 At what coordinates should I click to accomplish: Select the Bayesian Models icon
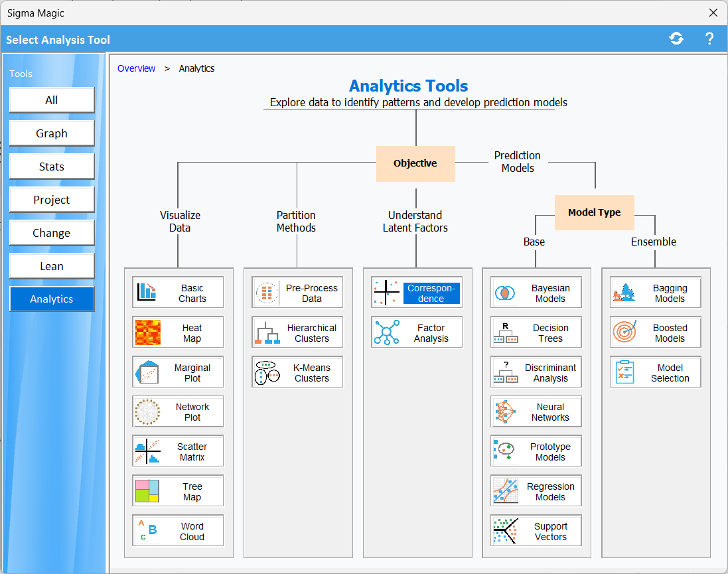505,293
